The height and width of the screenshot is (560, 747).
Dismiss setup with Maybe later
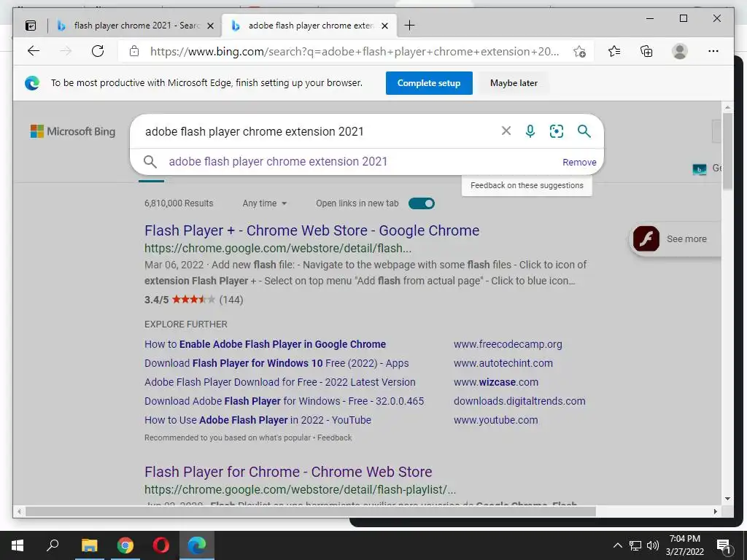click(x=514, y=83)
